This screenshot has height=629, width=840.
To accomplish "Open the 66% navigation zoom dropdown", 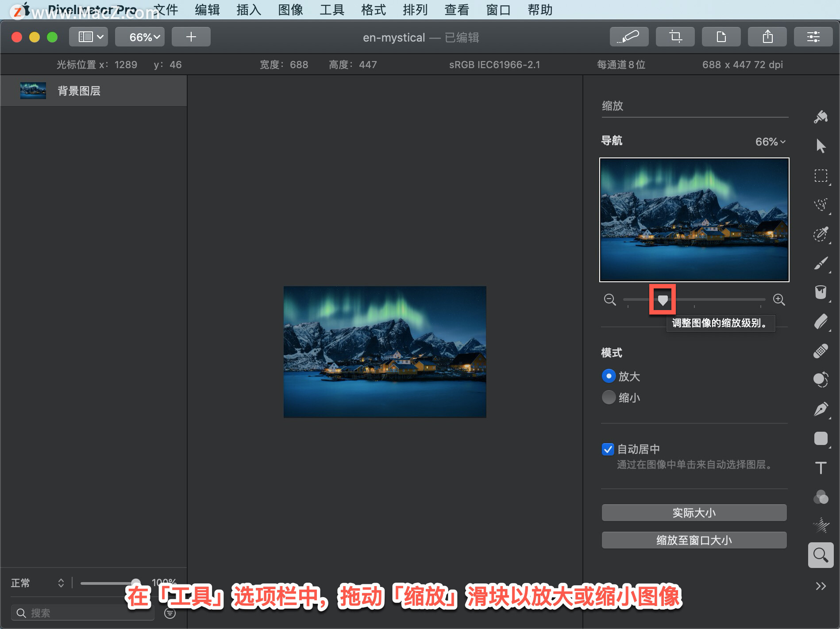I will point(770,142).
